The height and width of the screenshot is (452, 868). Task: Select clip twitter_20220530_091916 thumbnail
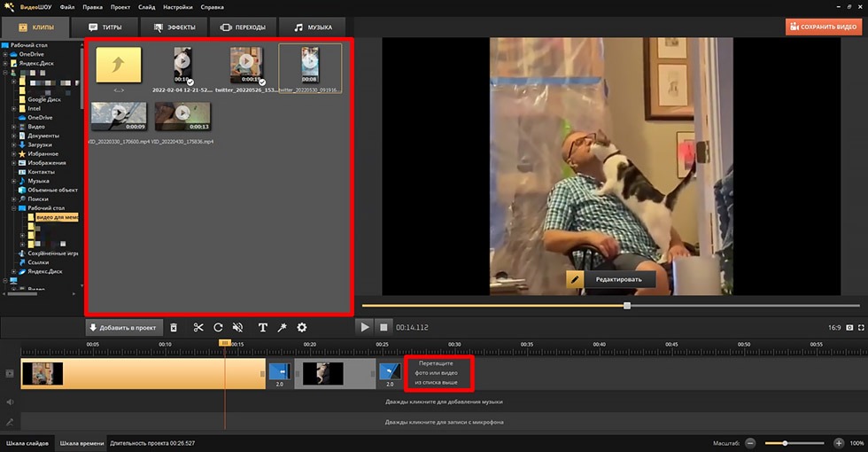309,66
